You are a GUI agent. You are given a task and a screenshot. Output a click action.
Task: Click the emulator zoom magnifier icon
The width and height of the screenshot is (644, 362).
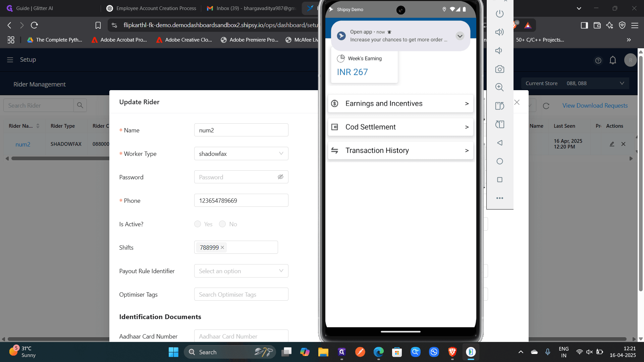coord(500,87)
